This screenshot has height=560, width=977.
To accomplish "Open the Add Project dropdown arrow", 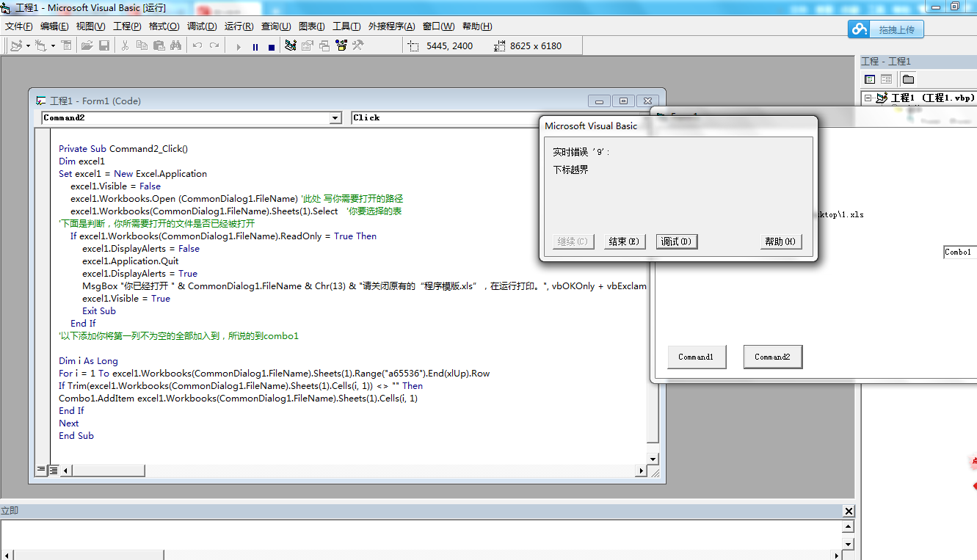I will 28,46.
